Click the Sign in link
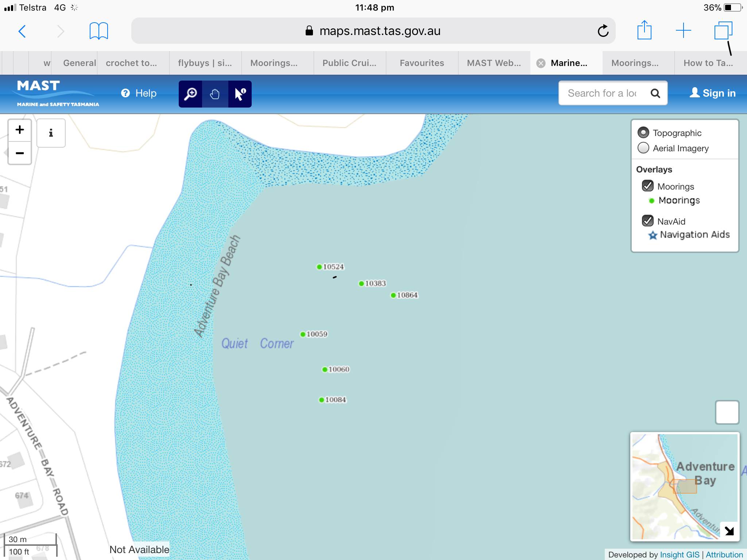 tap(712, 93)
